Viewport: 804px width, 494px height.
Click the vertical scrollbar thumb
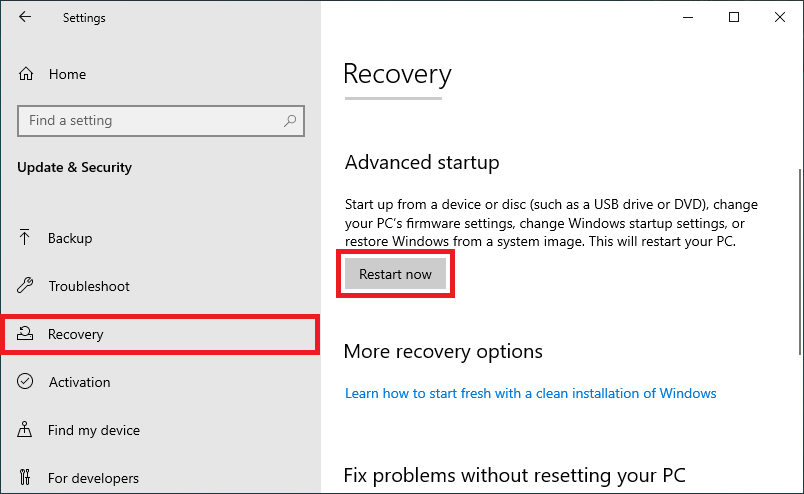[x=799, y=260]
